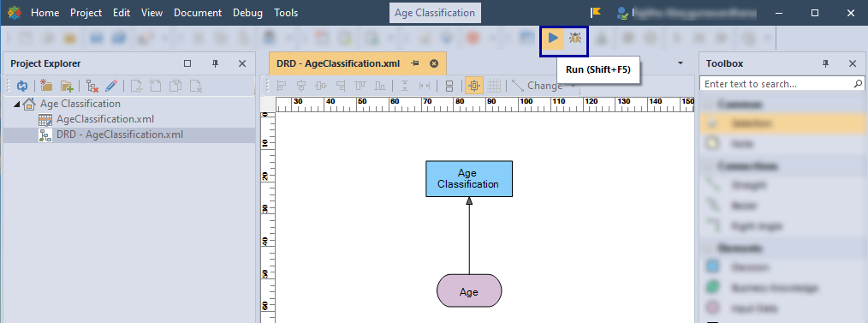
Task: Open the Home menu
Action: (x=45, y=13)
